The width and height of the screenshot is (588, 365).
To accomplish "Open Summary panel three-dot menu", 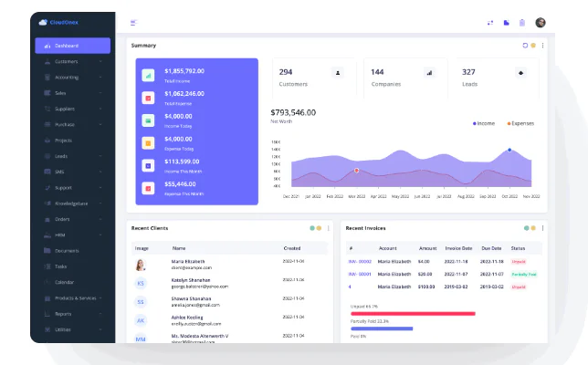I will (542, 46).
